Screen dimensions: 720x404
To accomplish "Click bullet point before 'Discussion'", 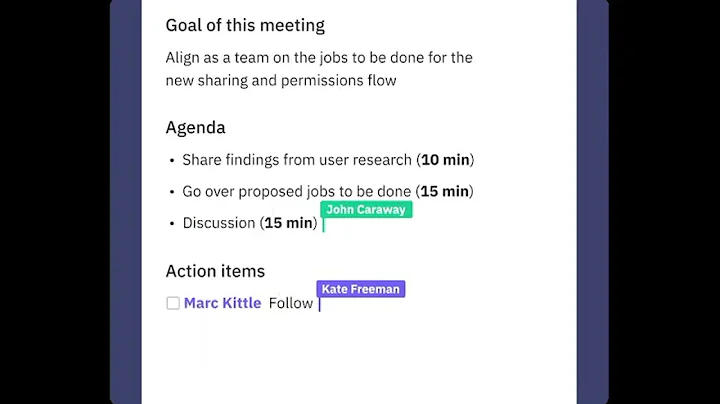I will pos(172,224).
